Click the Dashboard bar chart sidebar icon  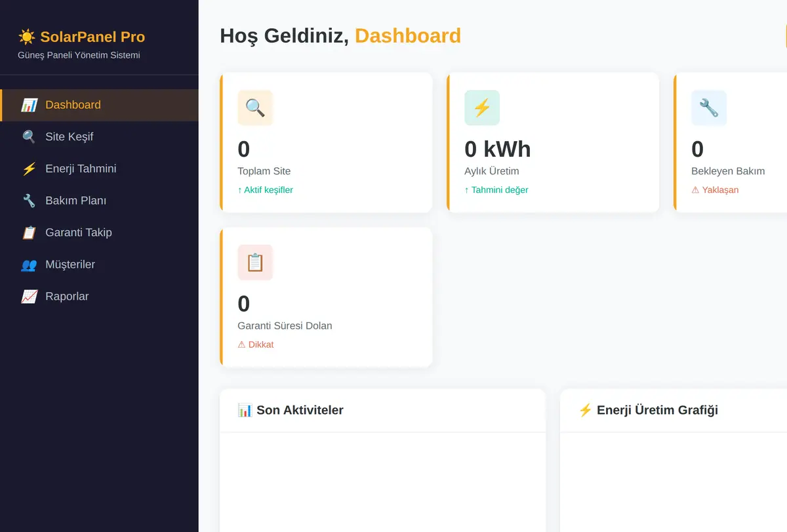pyautogui.click(x=29, y=105)
